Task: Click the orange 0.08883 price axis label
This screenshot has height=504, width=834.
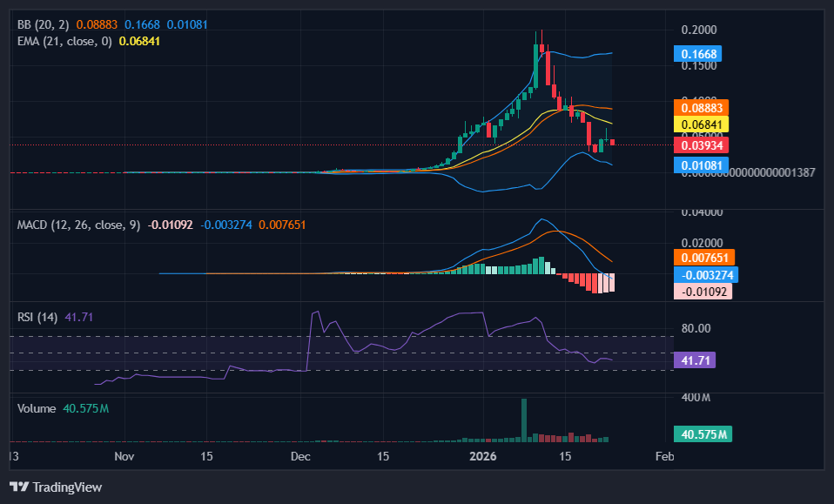Action: [x=703, y=108]
